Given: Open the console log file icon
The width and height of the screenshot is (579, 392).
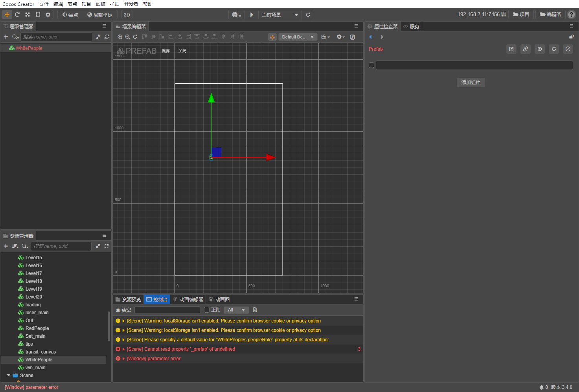Looking at the screenshot, I should click(x=255, y=310).
